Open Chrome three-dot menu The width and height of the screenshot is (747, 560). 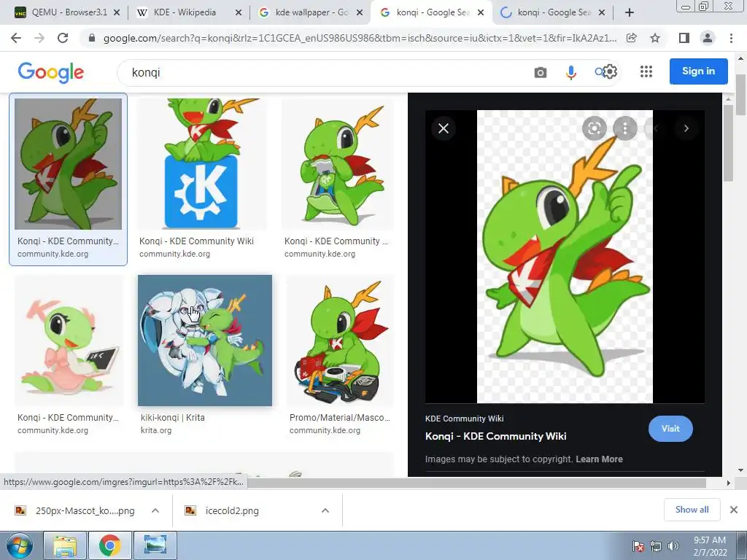[x=731, y=38]
